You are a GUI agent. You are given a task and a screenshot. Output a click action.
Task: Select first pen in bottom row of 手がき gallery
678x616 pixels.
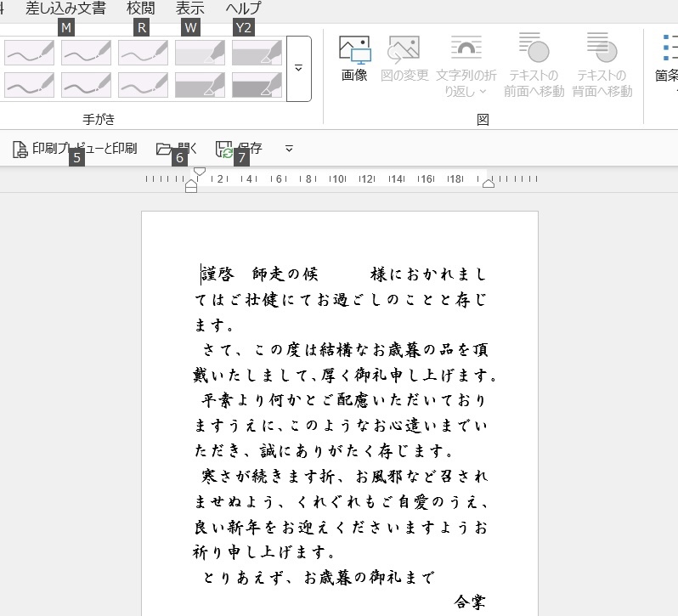click(30, 85)
